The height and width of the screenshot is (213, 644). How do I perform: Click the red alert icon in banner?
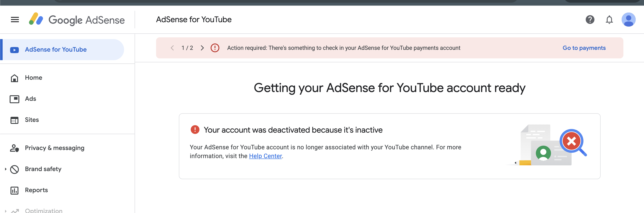tap(215, 48)
